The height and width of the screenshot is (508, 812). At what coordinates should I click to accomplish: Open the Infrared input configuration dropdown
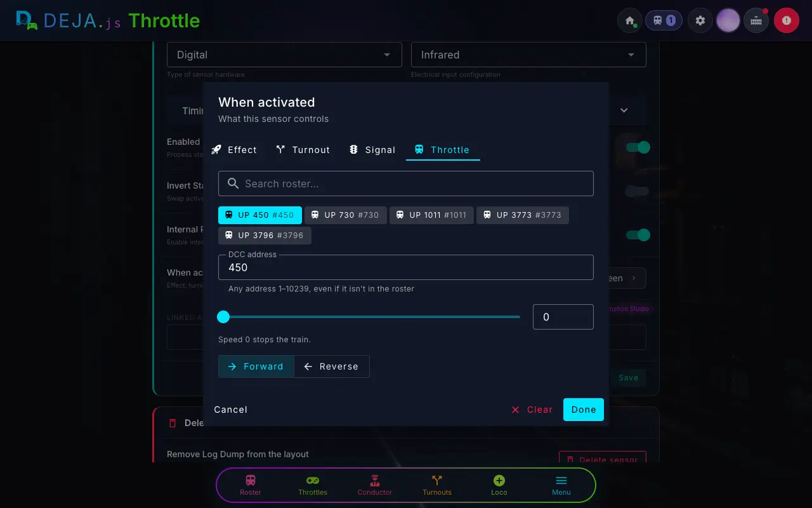tap(528, 55)
